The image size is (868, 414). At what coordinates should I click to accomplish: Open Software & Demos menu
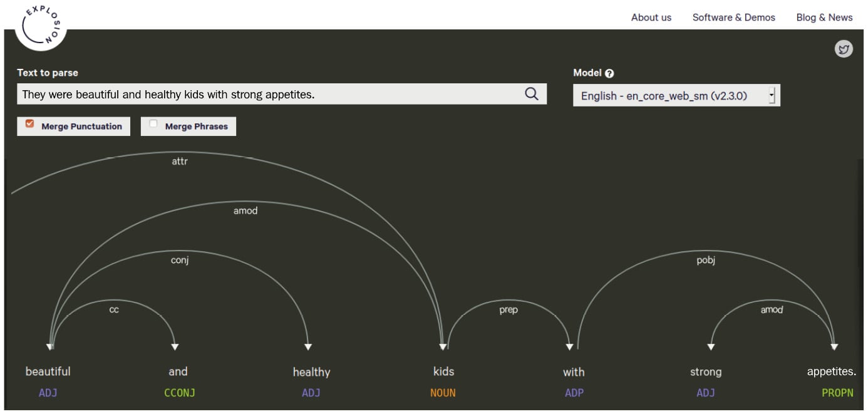click(x=733, y=18)
